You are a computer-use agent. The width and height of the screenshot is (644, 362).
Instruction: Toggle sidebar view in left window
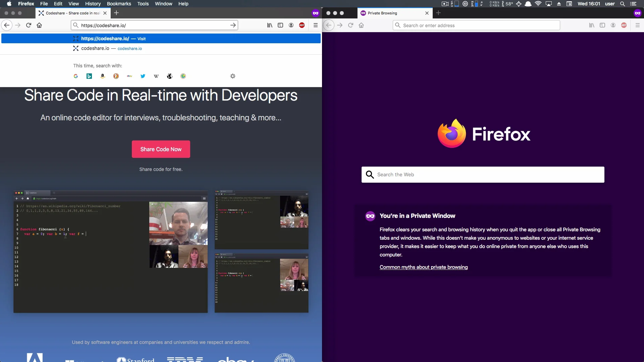point(280,25)
